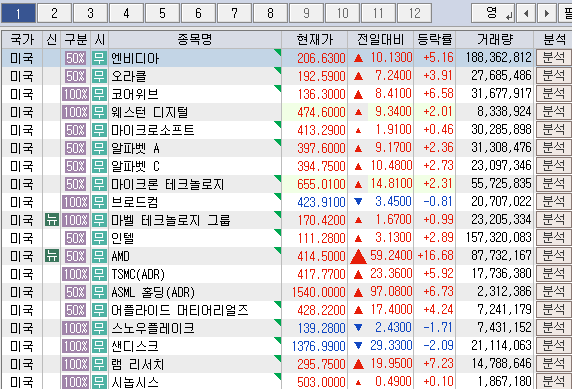Click 분석 button for 인텔
Image resolution: width=572 pixels, height=389 pixels.
(553, 238)
